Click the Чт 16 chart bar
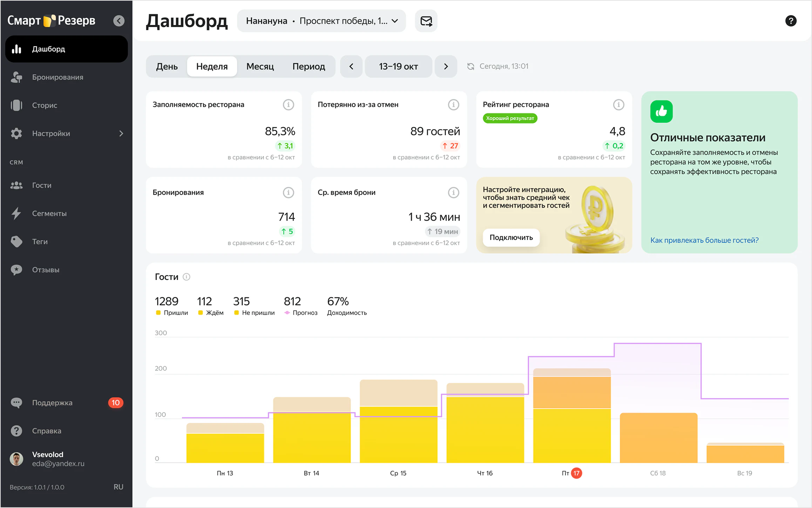This screenshot has width=812, height=508. click(x=485, y=423)
